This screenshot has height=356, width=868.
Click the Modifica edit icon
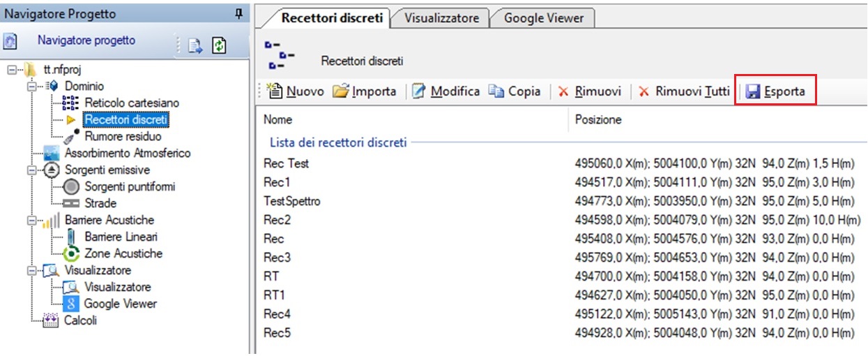click(x=418, y=91)
